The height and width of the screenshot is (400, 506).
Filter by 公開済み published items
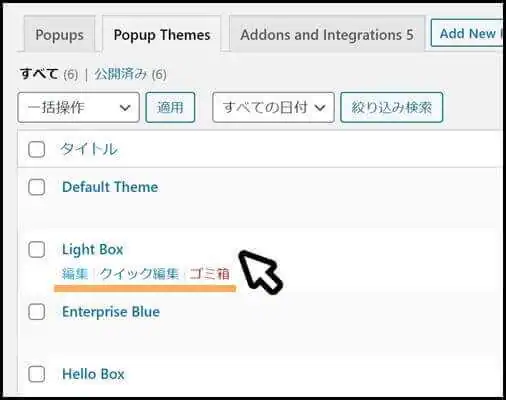click(x=121, y=74)
